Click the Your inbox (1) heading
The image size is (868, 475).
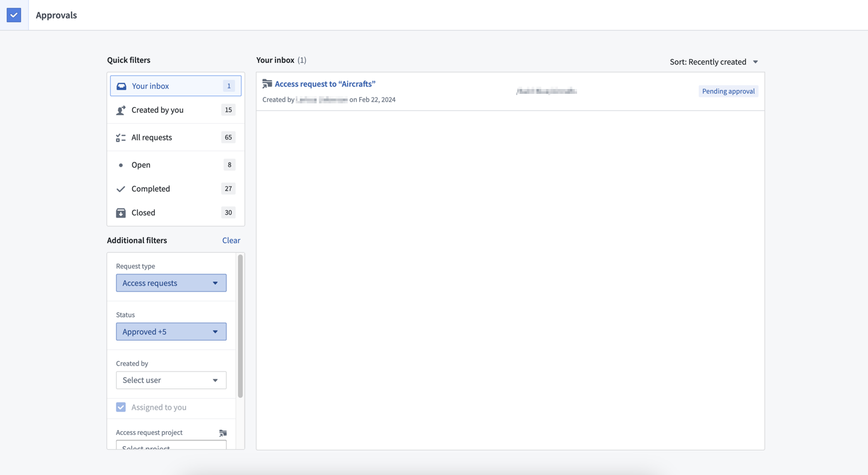point(281,60)
